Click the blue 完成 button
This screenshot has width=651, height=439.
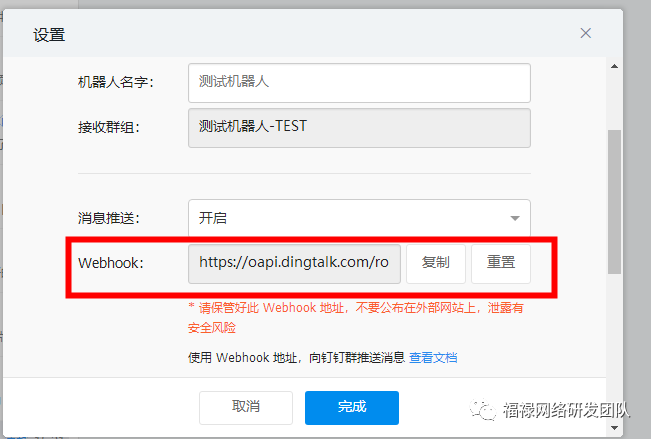pyautogui.click(x=352, y=407)
